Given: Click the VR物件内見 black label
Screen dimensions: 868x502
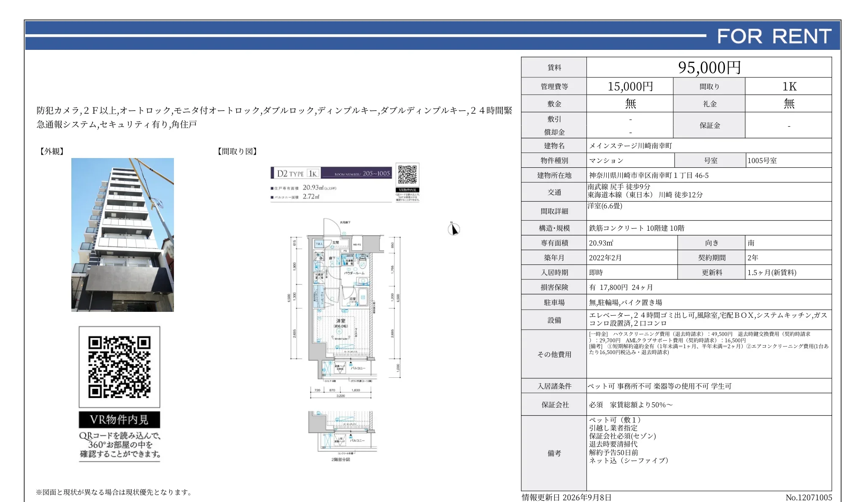Looking at the screenshot, I should coord(119,420).
